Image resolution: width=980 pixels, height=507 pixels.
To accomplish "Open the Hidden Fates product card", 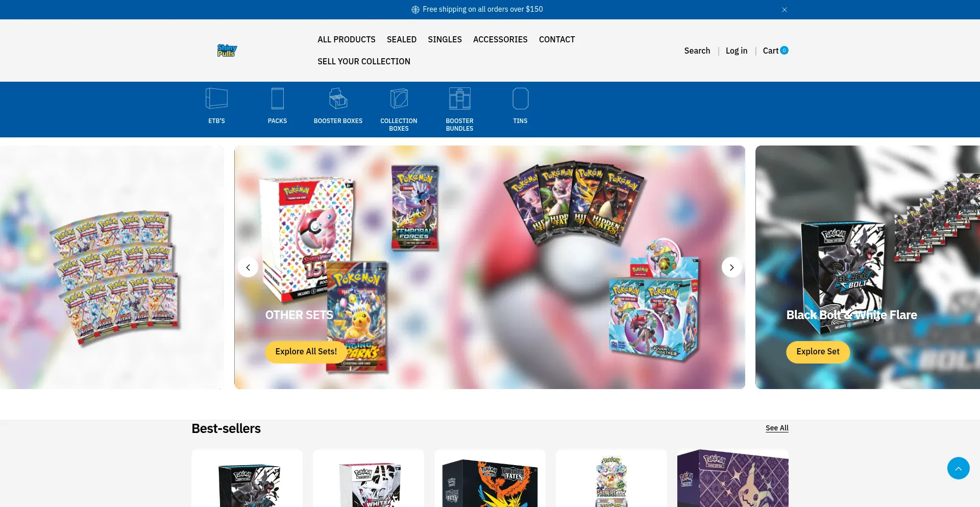I will pos(490,478).
